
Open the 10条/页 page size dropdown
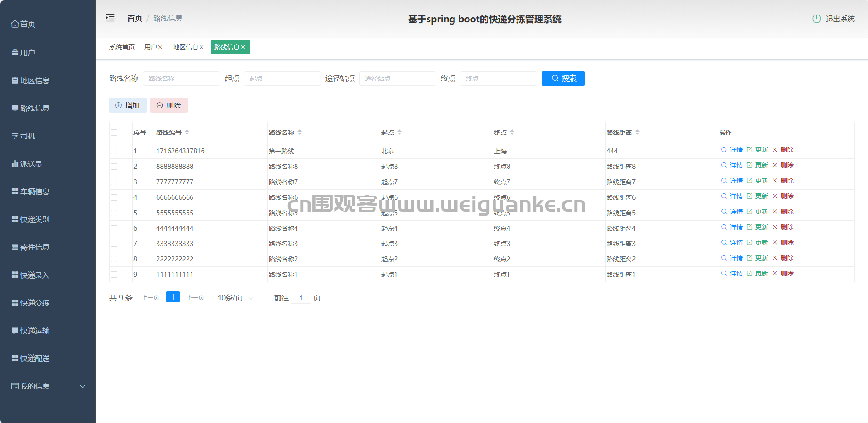click(235, 298)
